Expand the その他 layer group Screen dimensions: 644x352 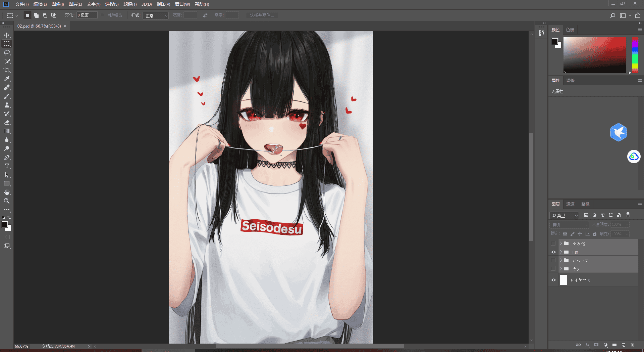point(561,244)
